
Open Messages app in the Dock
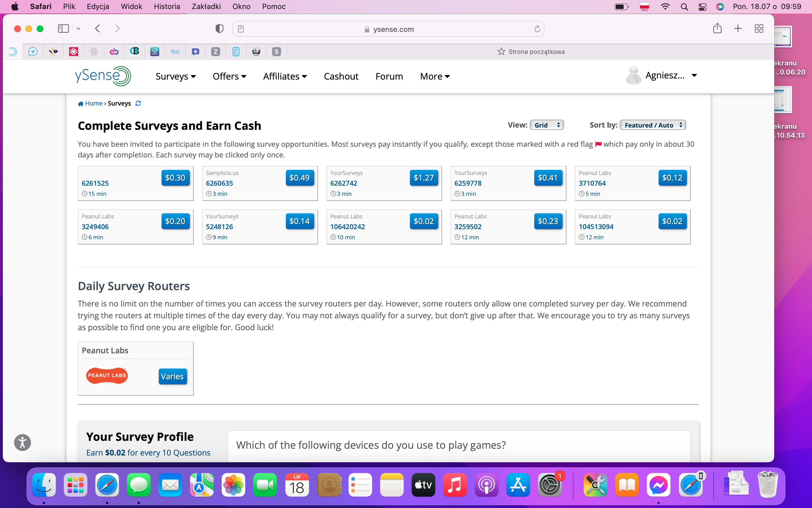tap(139, 485)
